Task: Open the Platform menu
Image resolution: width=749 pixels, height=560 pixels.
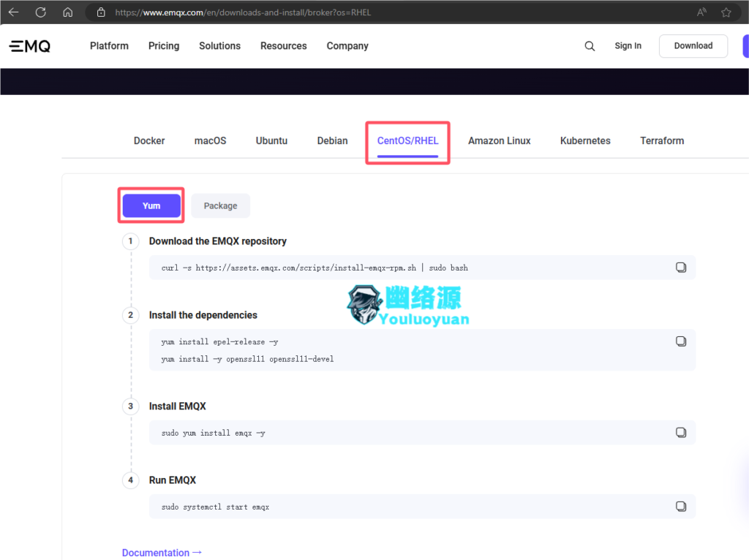Action: click(x=110, y=46)
